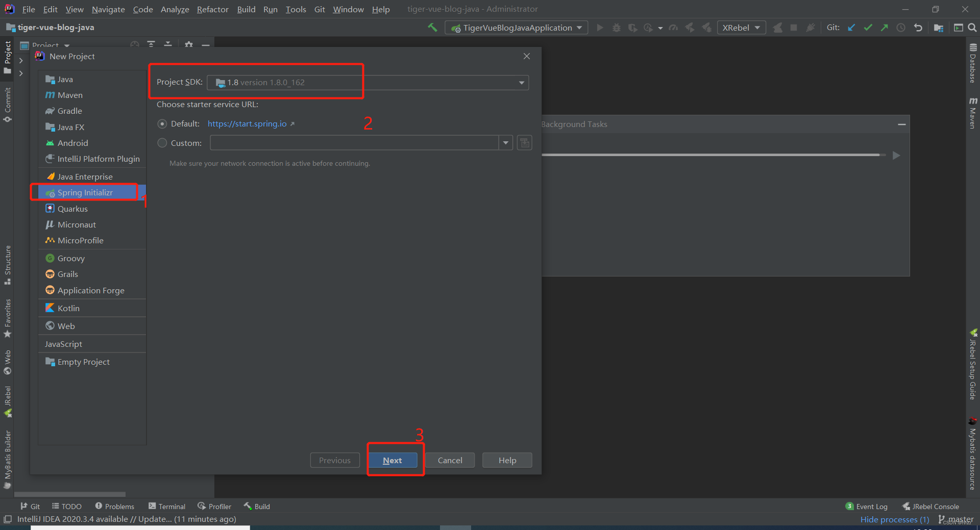The height and width of the screenshot is (530, 980).
Task: Open the Database tool window
Action: tap(973, 63)
